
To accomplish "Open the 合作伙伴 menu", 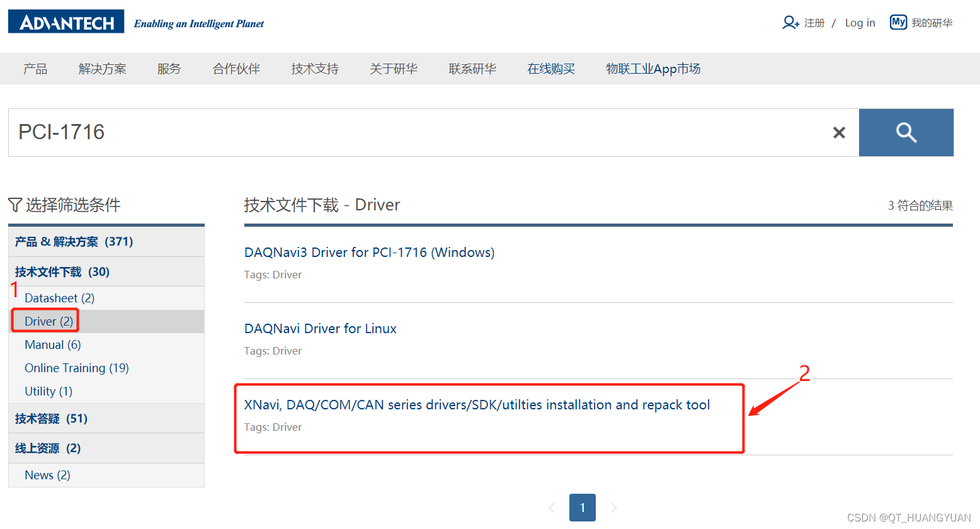I will coord(236,69).
